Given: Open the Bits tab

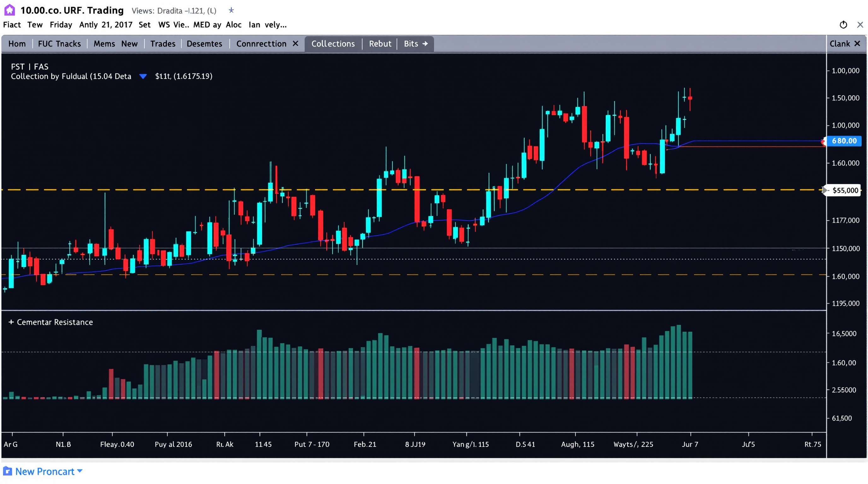Looking at the screenshot, I should [411, 44].
